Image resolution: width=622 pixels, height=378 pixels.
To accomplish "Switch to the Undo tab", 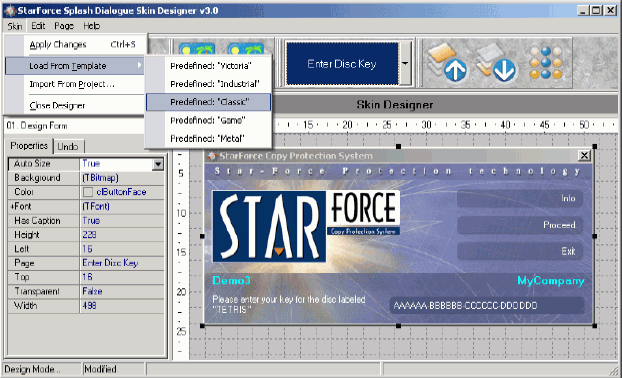I will coord(67,146).
